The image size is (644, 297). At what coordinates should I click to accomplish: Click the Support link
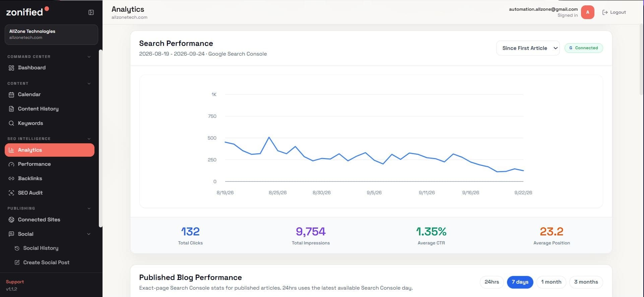pyautogui.click(x=15, y=282)
